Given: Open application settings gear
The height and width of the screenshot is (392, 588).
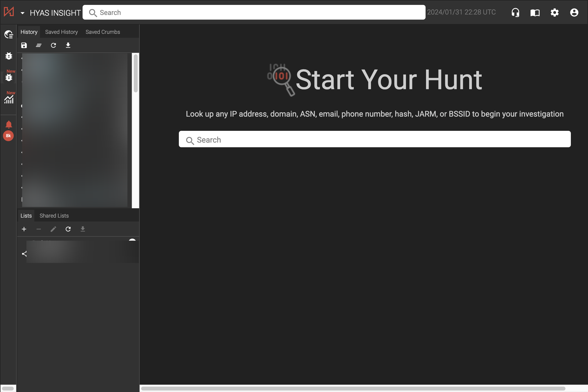Looking at the screenshot, I should click(x=554, y=12).
